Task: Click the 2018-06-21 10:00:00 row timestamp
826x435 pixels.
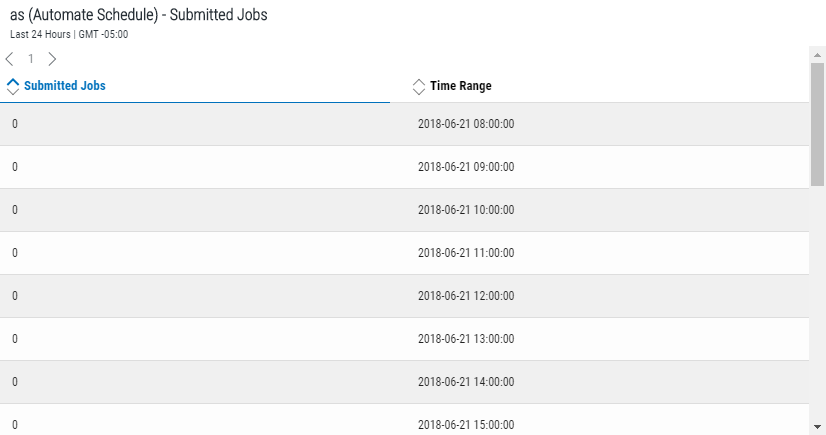Action: pyautogui.click(x=466, y=210)
